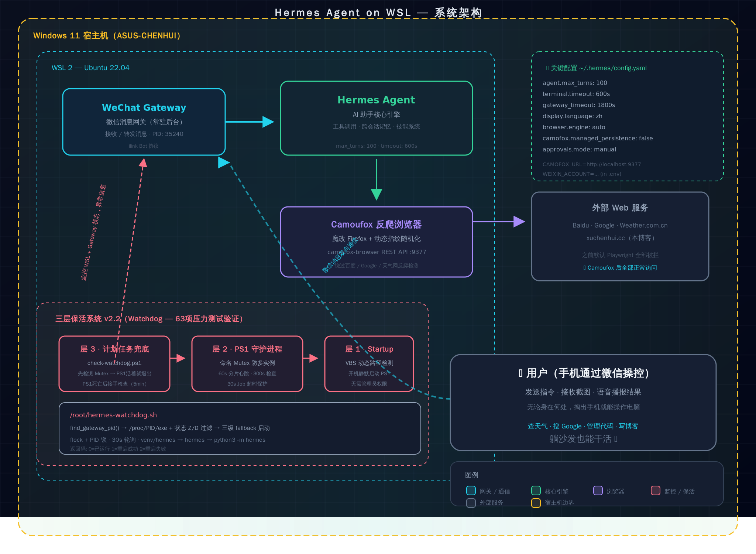Click the green 核心引擎 legend swatch
756x554 pixels.
536,490
